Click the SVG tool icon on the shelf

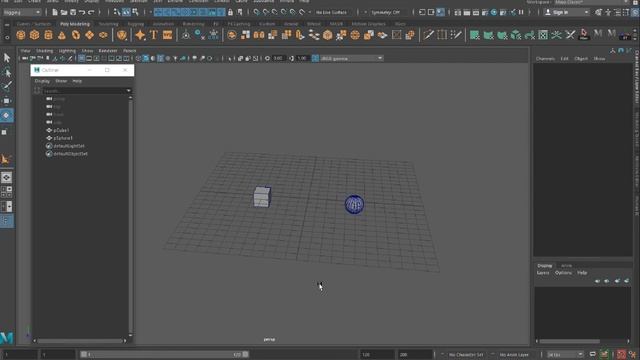pos(167,36)
